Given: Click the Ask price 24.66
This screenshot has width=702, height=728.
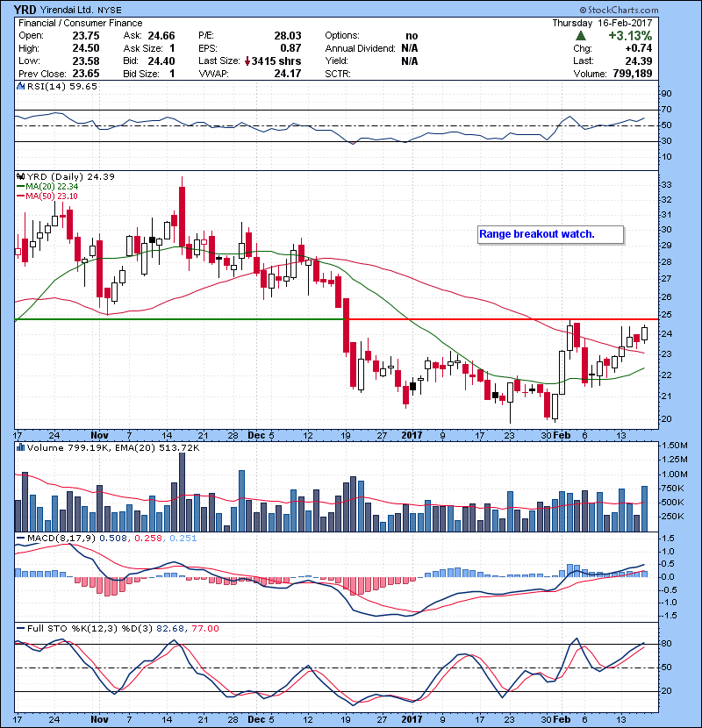Looking at the screenshot, I should [x=161, y=36].
